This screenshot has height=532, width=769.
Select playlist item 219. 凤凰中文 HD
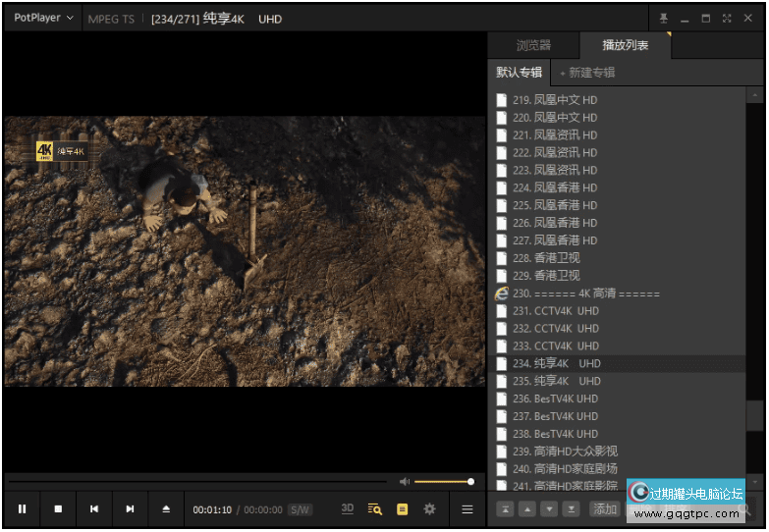pyautogui.click(x=617, y=100)
